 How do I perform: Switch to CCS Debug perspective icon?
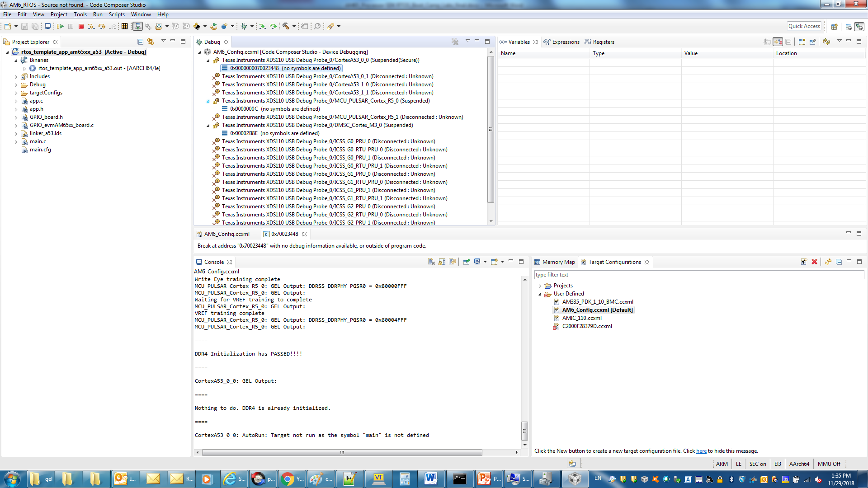(859, 27)
